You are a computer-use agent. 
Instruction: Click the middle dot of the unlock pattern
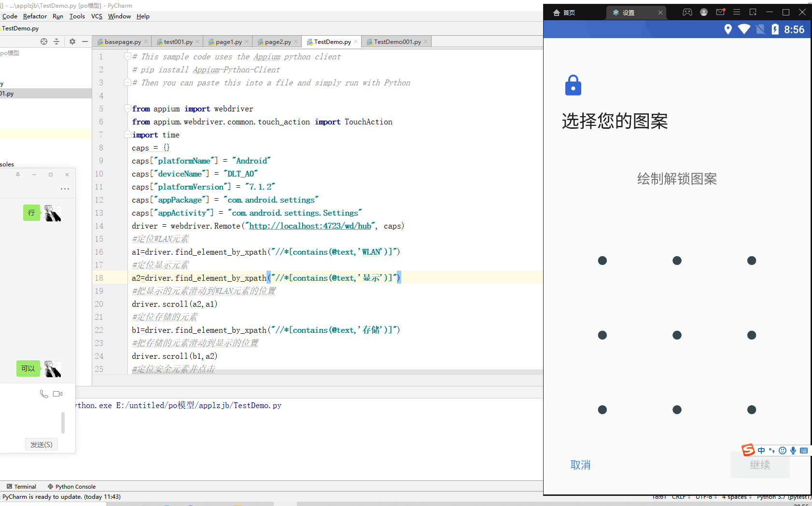coord(677,335)
